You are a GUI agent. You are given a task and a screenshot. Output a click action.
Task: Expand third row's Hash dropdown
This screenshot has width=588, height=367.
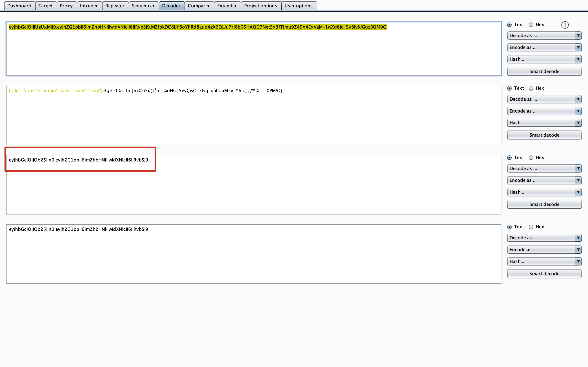544,192
